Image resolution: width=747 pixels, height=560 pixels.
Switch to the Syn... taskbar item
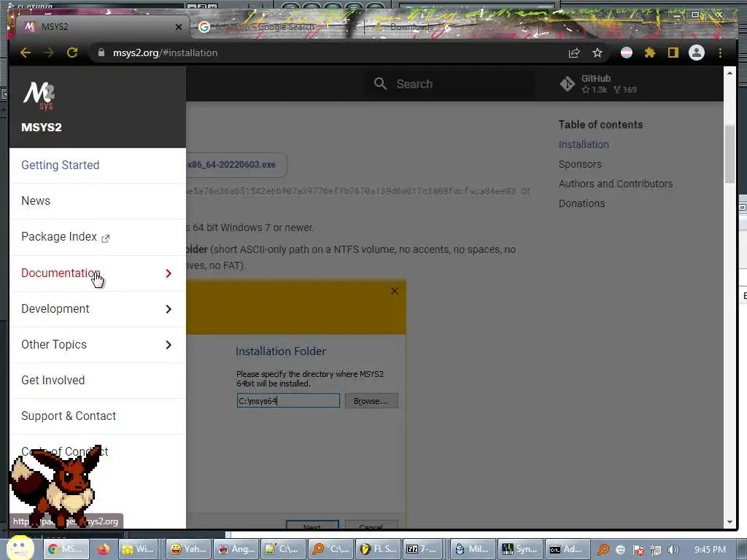pyautogui.click(x=519, y=549)
